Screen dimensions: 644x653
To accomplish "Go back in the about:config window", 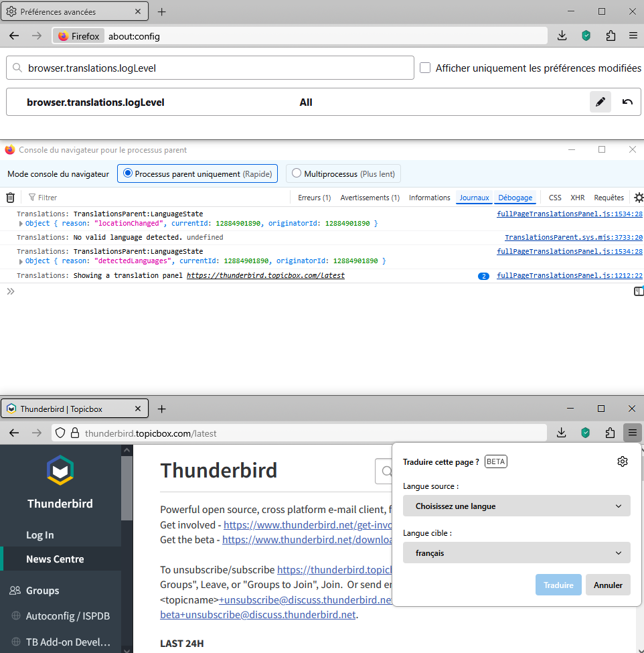I will pos(14,35).
